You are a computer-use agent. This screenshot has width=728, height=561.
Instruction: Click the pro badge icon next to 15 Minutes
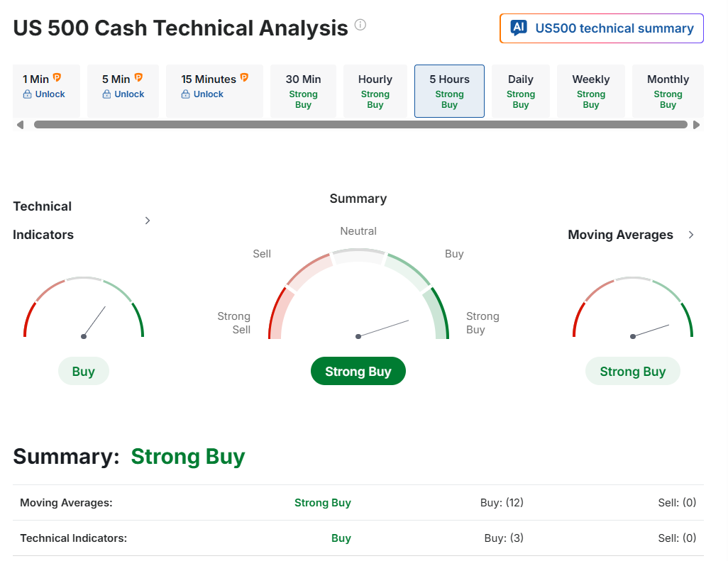[x=244, y=78]
